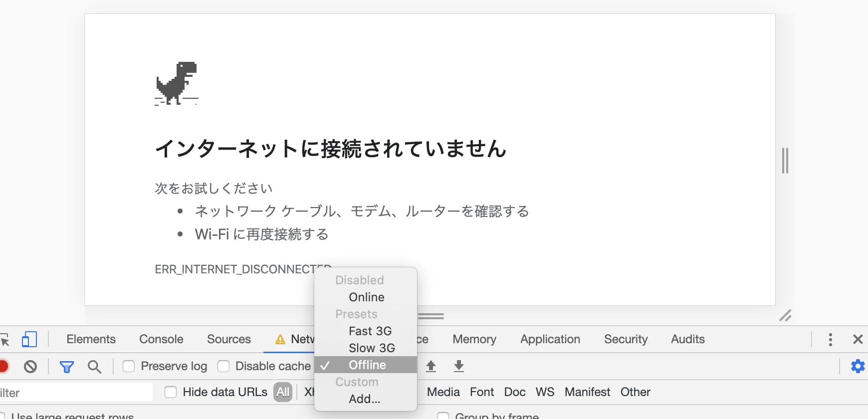Grab the viewport right-edge resize handle
The height and width of the screenshot is (419, 868).
pyautogui.click(x=785, y=161)
